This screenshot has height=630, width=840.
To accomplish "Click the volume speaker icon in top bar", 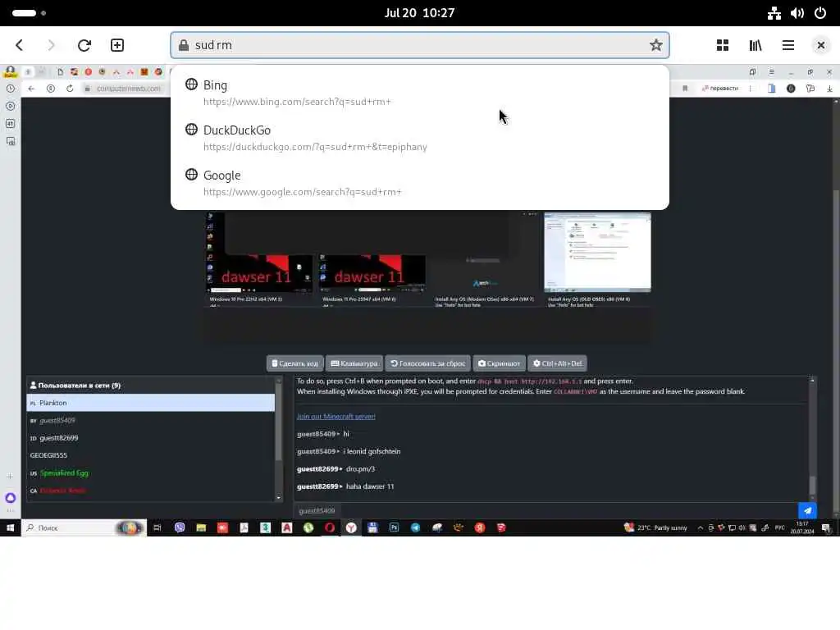I will 797,13.
